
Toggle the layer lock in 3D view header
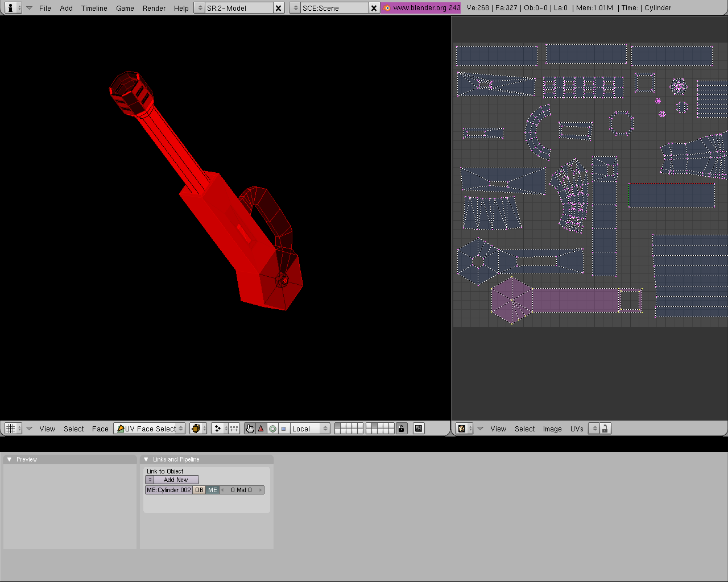tap(402, 429)
